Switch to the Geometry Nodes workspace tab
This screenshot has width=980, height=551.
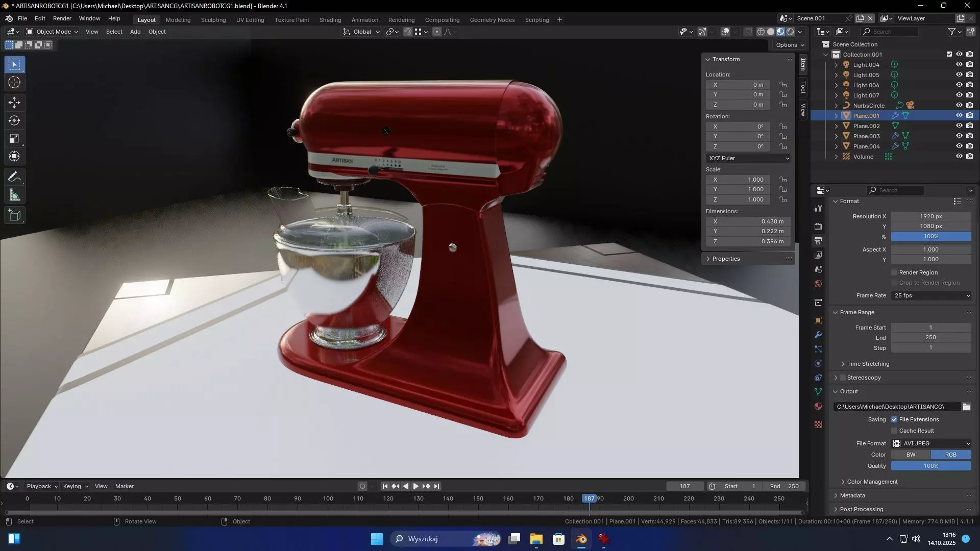tap(492, 20)
